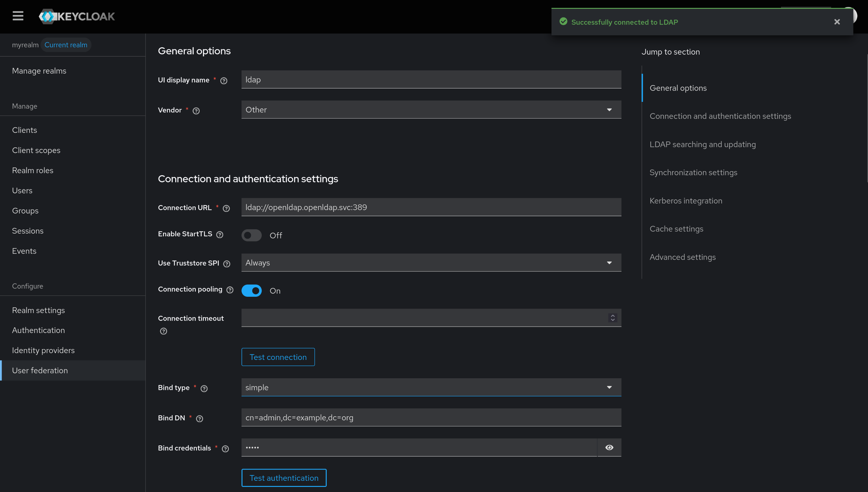Image resolution: width=868 pixels, height=492 pixels.
Task: Click help icon next to Bind DN
Action: [200, 419]
